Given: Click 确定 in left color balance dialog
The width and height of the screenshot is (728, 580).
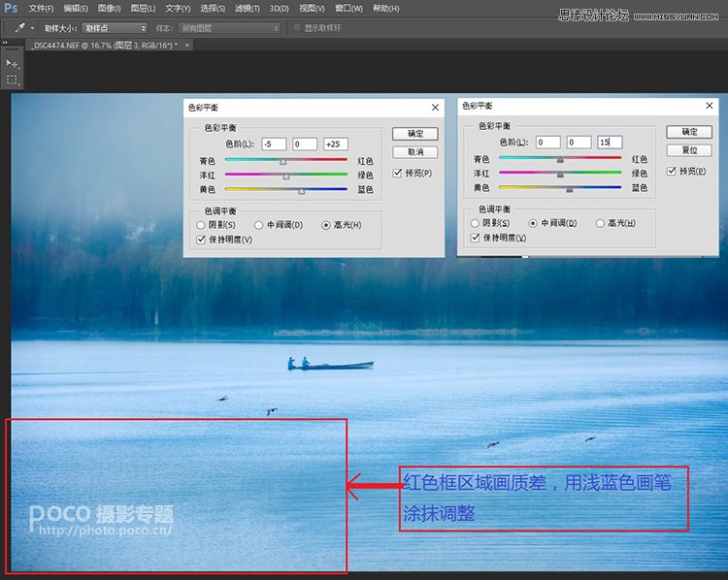Looking at the screenshot, I should pos(415,134).
